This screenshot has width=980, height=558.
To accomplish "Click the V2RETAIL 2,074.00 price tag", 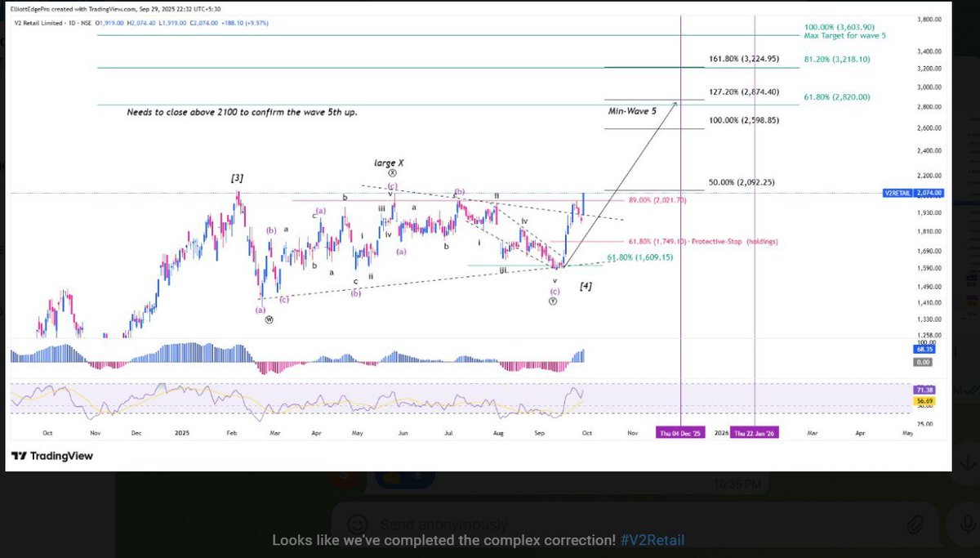I will [914, 193].
